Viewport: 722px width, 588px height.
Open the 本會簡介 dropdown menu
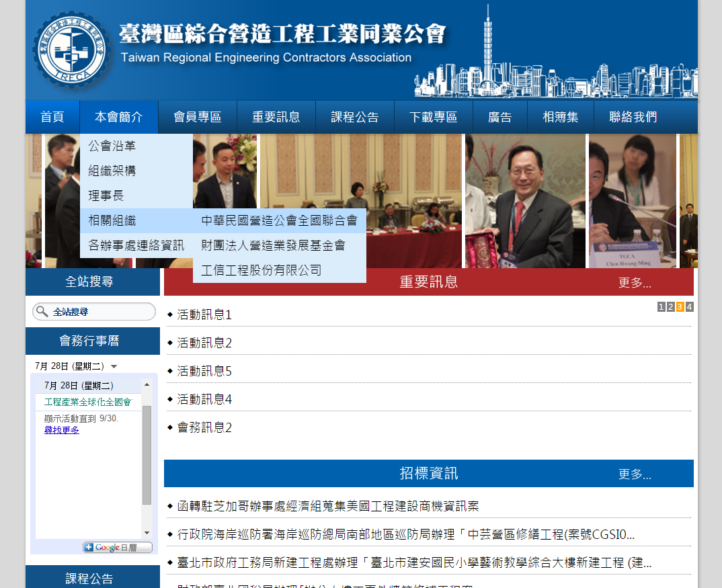click(x=118, y=117)
